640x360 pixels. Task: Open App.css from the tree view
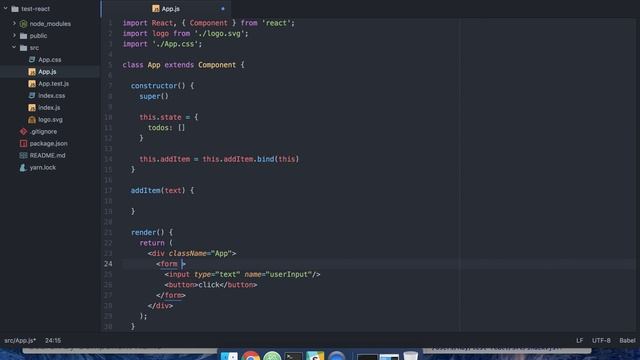[x=50, y=60]
